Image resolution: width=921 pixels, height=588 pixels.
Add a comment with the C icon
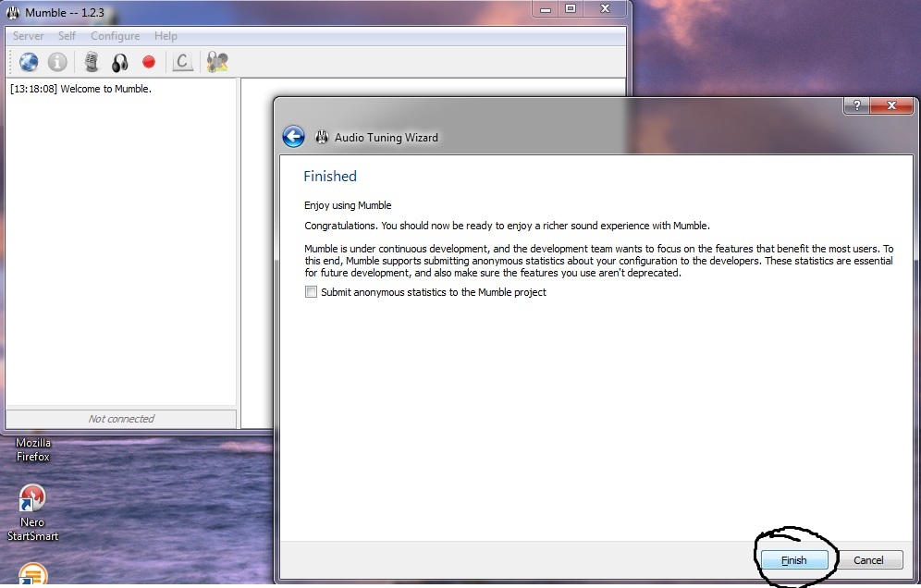coord(183,62)
